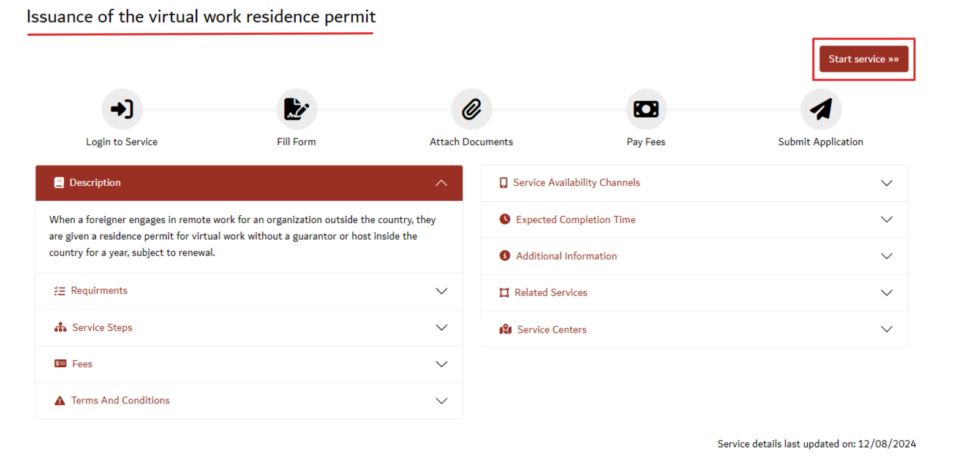The width and height of the screenshot is (980, 466).
Task: Select the Pay Fees money icon
Action: pyautogui.click(x=646, y=109)
